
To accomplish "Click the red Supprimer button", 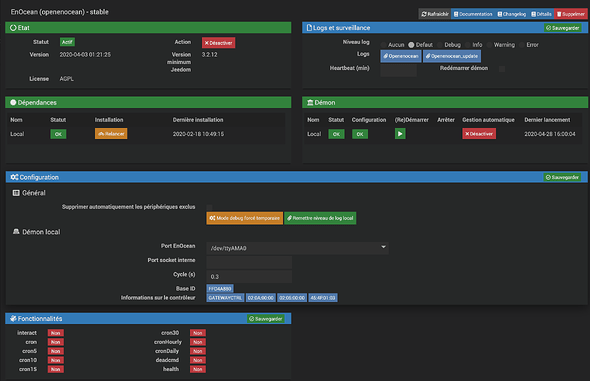I will 570,14.
